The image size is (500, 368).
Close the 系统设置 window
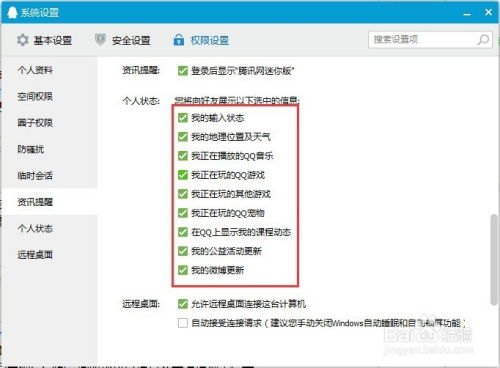[488, 12]
